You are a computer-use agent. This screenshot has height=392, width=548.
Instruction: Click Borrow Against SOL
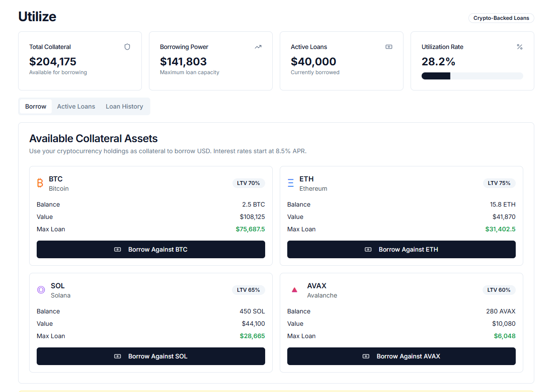point(151,356)
